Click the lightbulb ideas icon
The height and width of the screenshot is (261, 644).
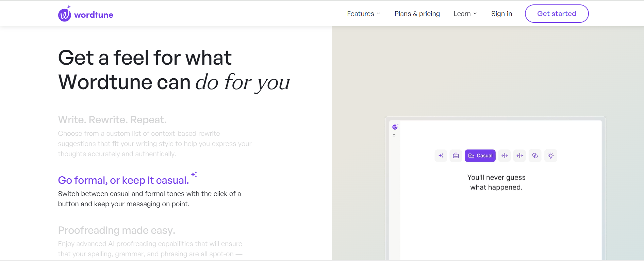551,156
